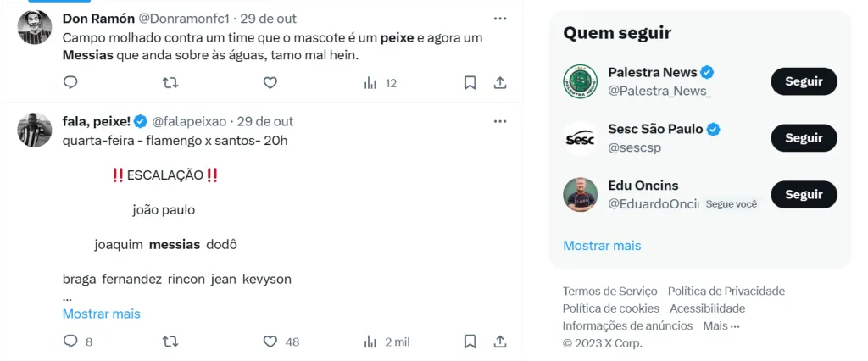
Task: View analytics of fala, peixe! tweet
Action: [x=370, y=342]
